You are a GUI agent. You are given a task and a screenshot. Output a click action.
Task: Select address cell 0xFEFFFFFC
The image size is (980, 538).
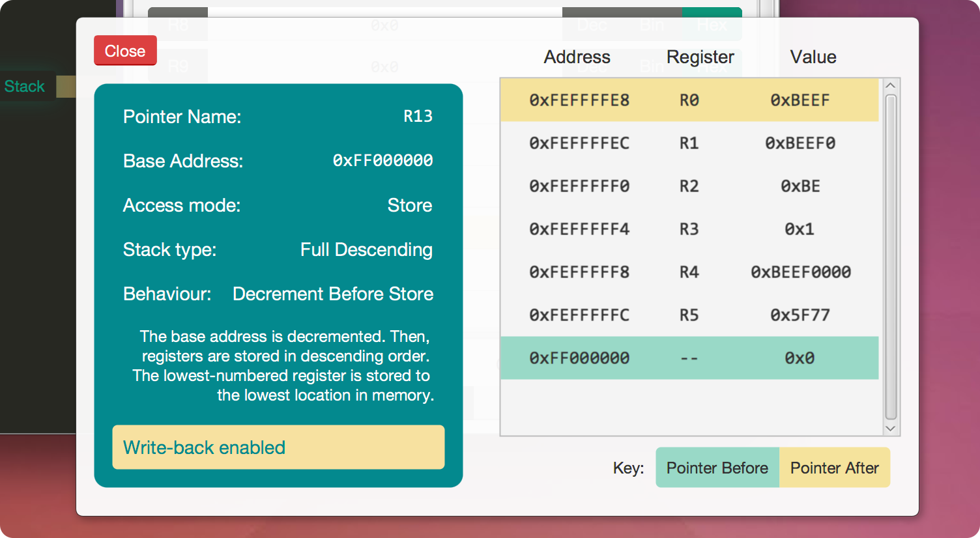[579, 315]
